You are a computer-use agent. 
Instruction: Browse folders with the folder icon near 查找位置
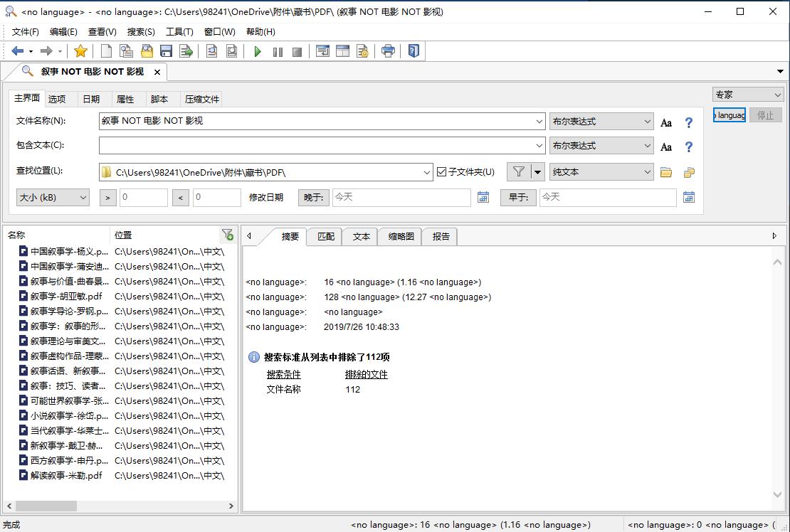point(666,171)
